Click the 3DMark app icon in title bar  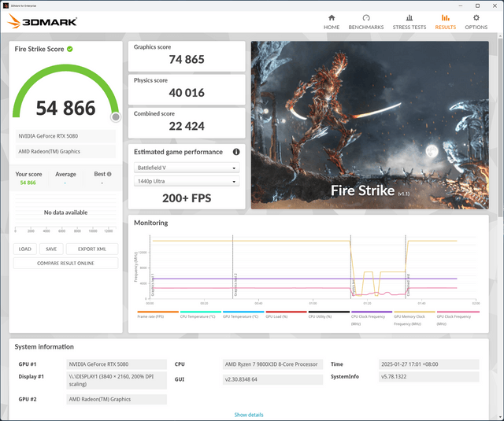click(6, 6)
